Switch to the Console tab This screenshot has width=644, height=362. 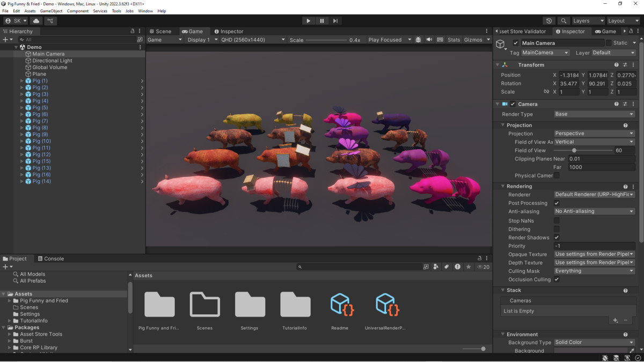click(50, 258)
